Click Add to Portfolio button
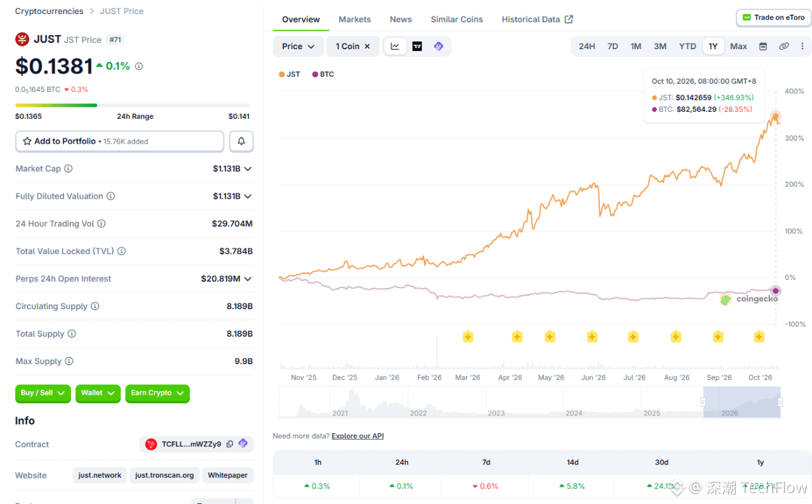Screen dimensions: 812x504 point(119,141)
